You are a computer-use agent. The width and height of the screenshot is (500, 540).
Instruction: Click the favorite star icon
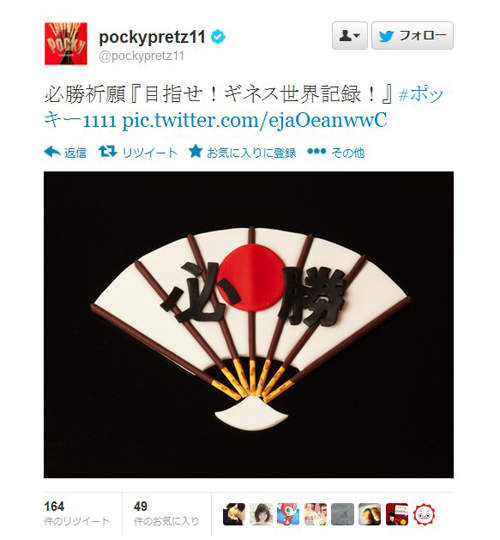[195, 151]
